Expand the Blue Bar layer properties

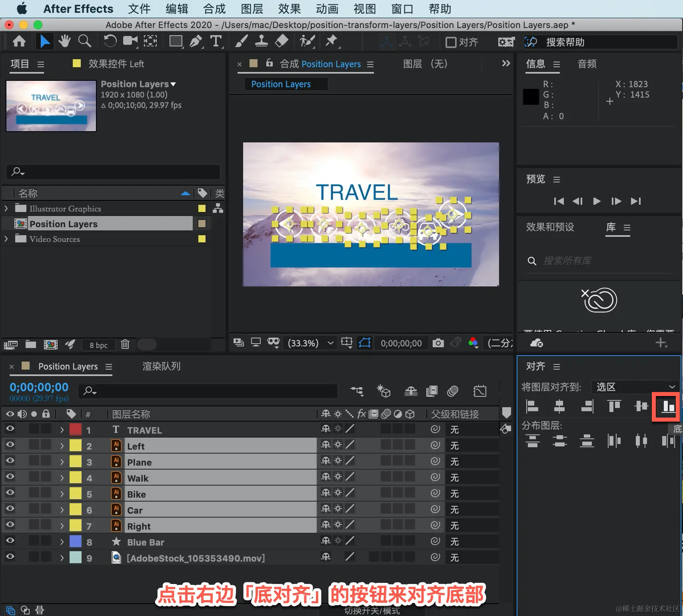[62, 542]
